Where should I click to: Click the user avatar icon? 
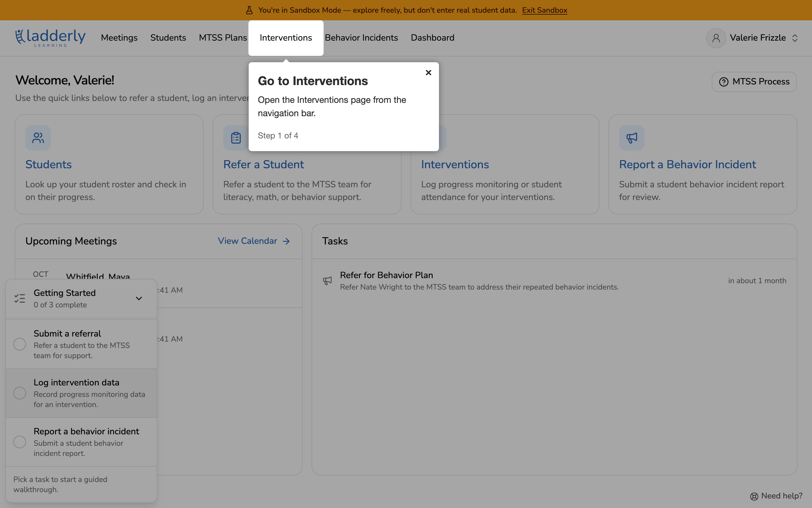pyautogui.click(x=716, y=38)
